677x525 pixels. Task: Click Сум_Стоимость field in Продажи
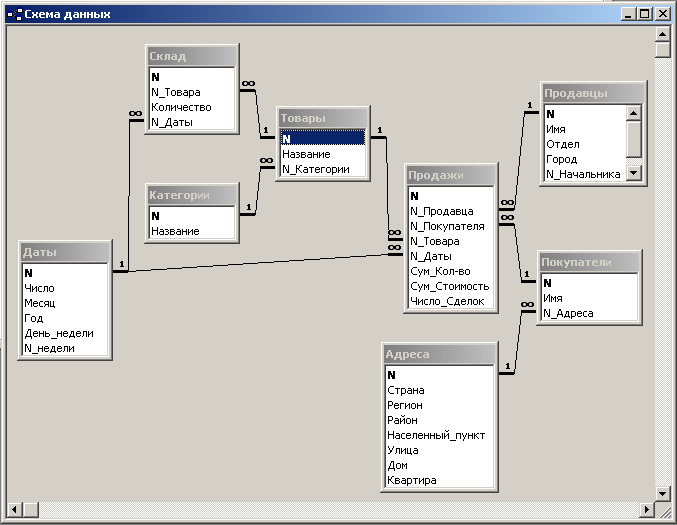click(x=451, y=286)
